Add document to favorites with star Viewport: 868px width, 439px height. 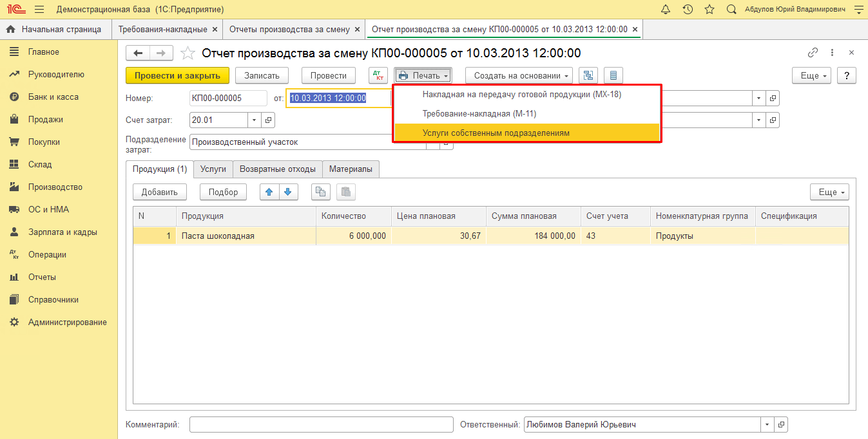[x=188, y=53]
